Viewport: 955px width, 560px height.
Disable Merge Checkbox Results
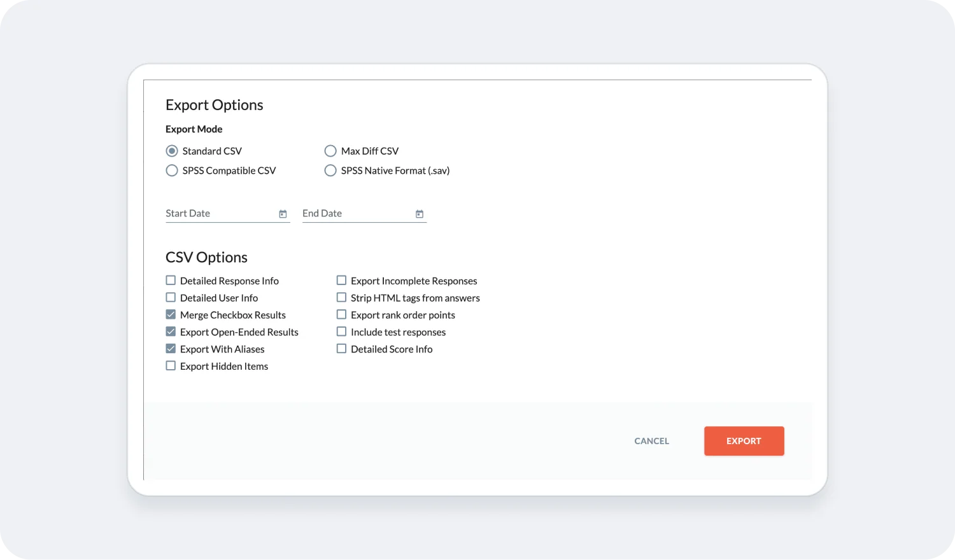click(170, 314)
